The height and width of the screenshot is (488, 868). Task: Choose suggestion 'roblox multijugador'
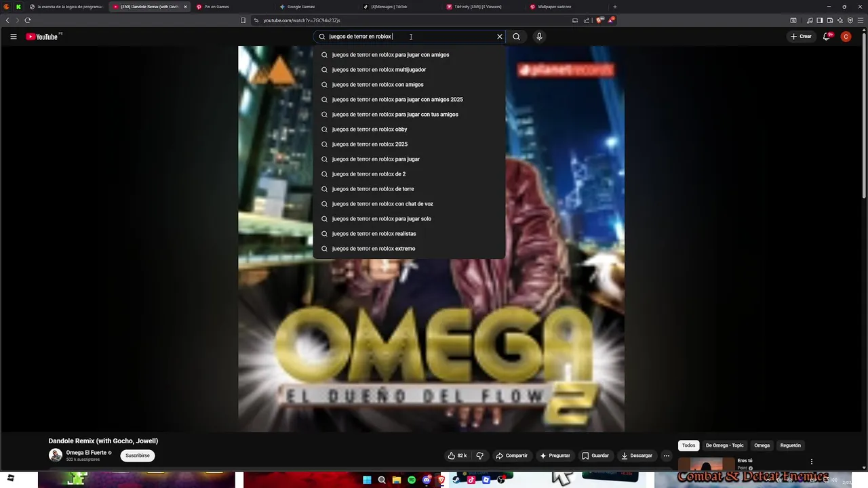pyautogui.click(x=409, y=70)
